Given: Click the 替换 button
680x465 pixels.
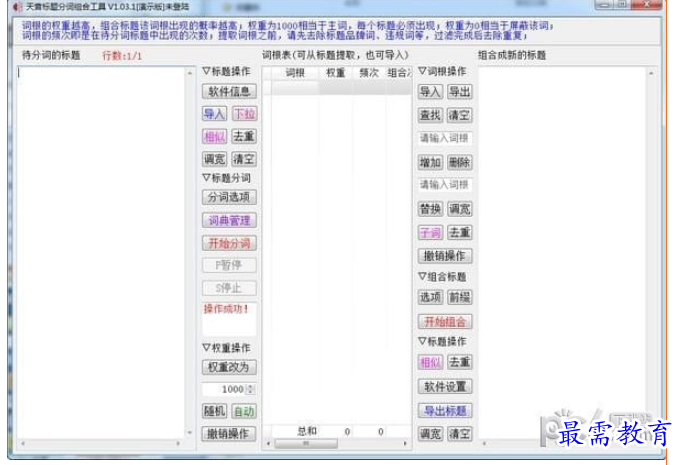Looking at the screenshot, I should coord(430,209).
